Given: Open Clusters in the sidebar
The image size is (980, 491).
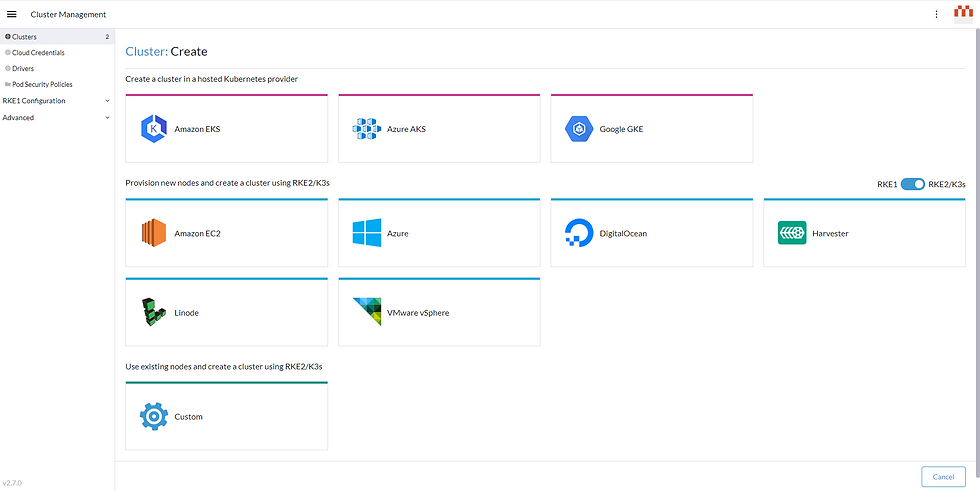Looking at the screenshot, I should 57,37.
